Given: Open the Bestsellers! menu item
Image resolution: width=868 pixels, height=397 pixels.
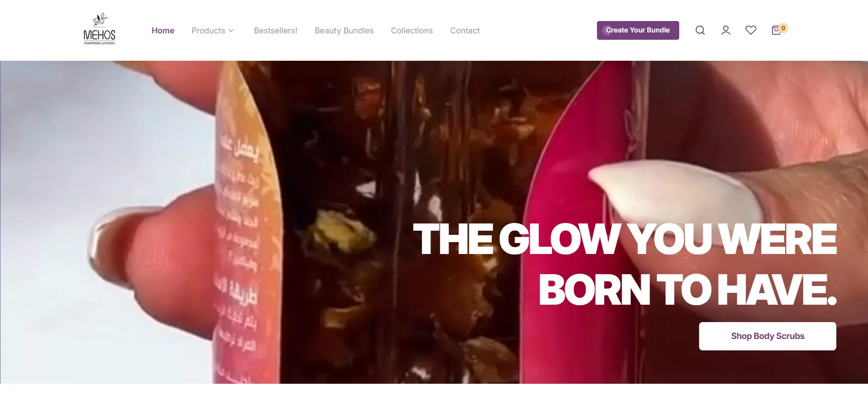Looking at the screenshot, I should click(276, 31).
